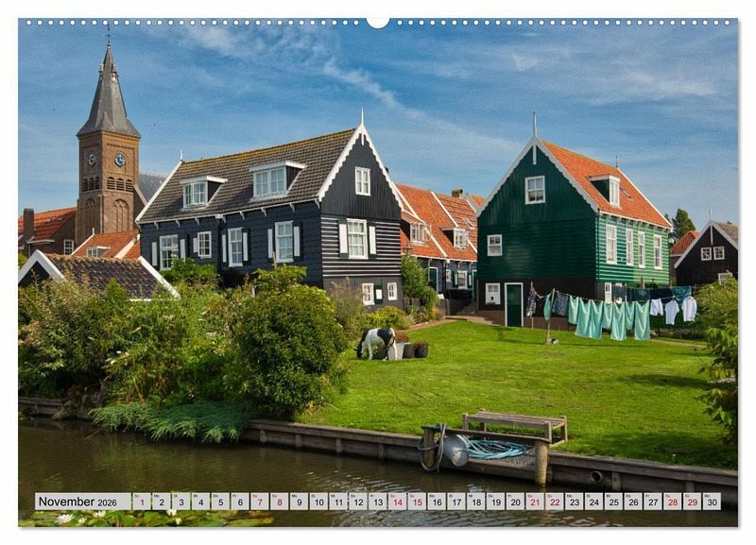
Task: Select date 20 in the calendar strip
Action: 515,502
